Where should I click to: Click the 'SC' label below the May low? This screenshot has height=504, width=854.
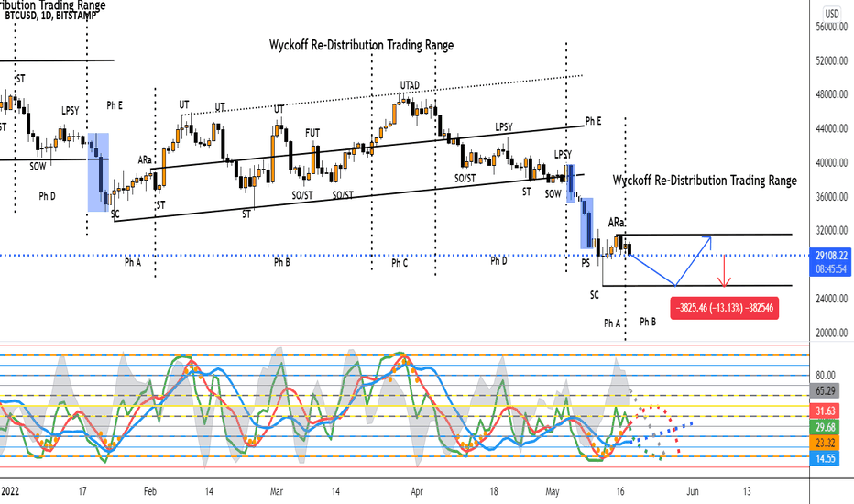pyautogui.click(x=595, y=295)
